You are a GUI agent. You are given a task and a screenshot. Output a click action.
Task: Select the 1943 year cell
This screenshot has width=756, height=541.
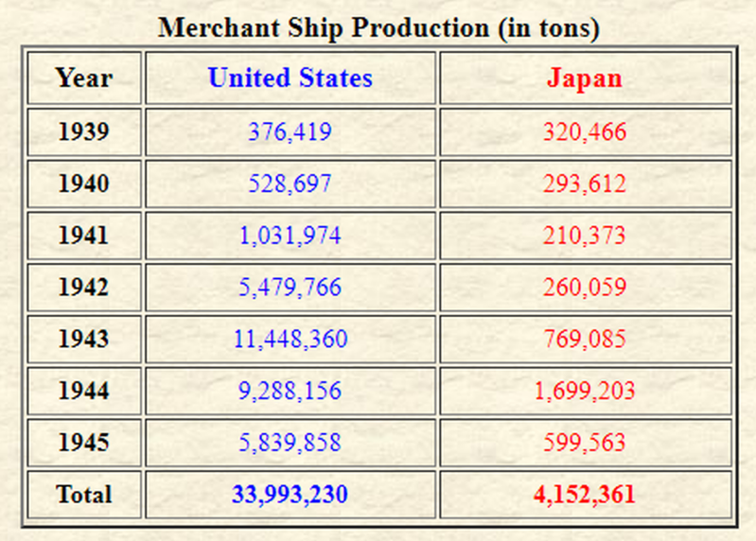coord(84,339)
